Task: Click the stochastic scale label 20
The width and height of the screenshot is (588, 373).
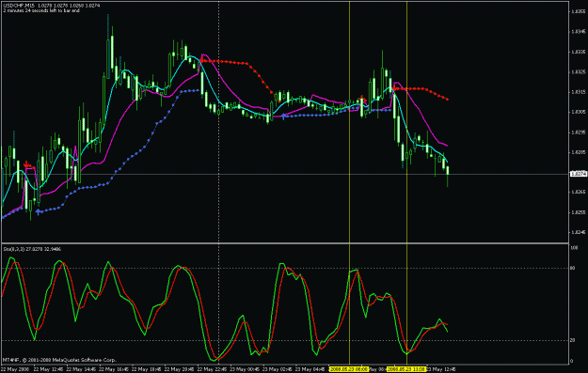Action: (x=573, y=340)
